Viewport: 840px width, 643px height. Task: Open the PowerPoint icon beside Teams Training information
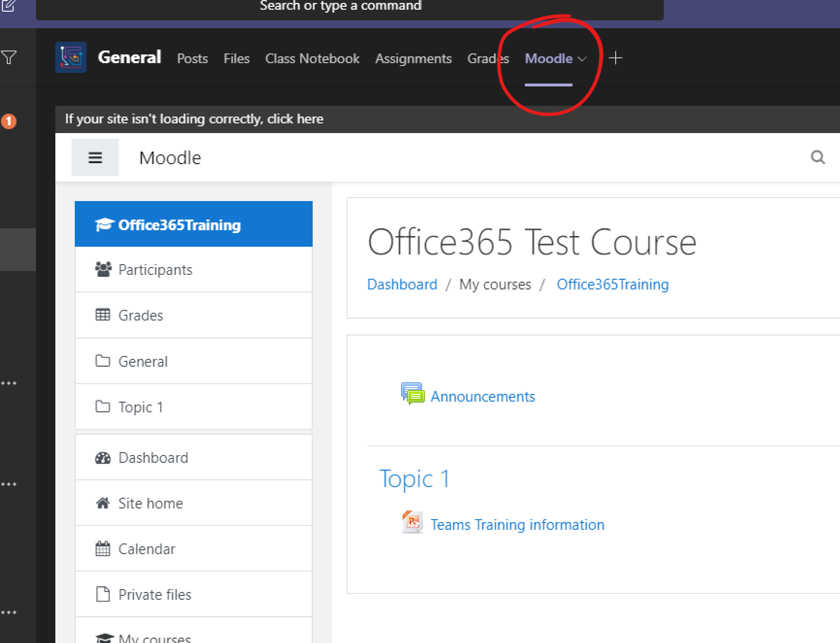(x=411, y=522)
